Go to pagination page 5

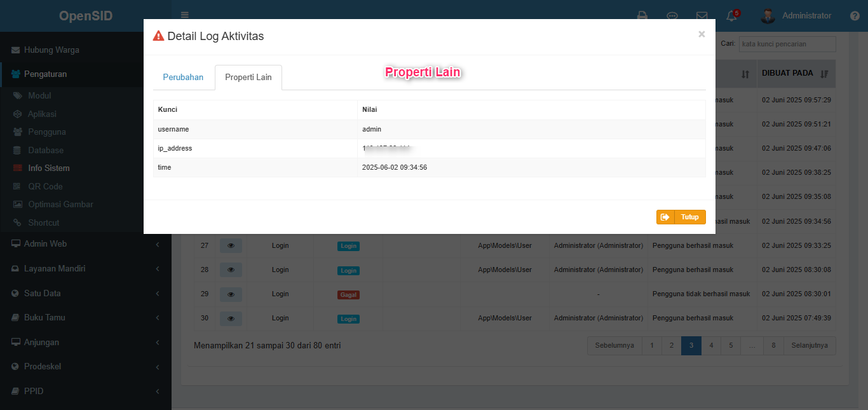tap(731, 345)
